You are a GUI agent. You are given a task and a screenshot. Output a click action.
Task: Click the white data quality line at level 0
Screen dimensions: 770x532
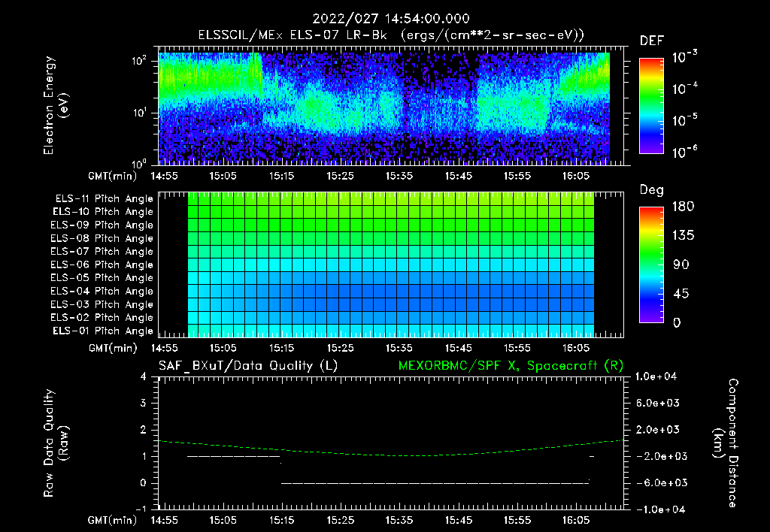click(x=435, y=483)
